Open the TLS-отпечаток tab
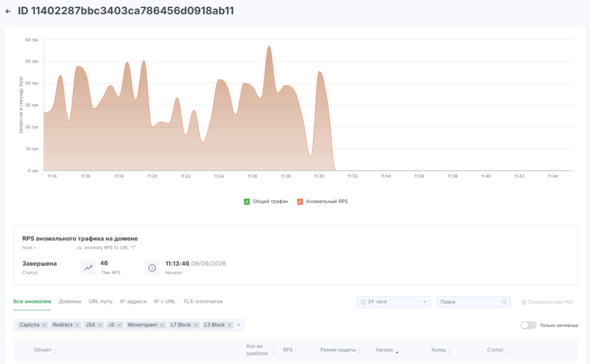Image resolution: width=590 pixels, height=364 pixels. click(x=203, y=302)
